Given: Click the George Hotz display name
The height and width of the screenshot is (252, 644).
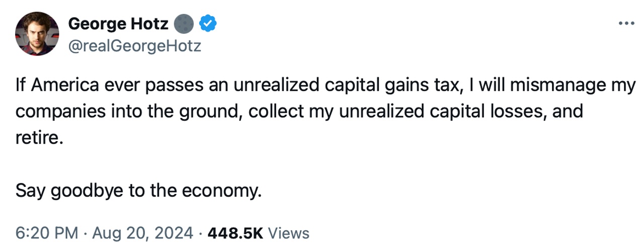Looking at the screenshot, I should pyautogui.click(x=118, y=23).
